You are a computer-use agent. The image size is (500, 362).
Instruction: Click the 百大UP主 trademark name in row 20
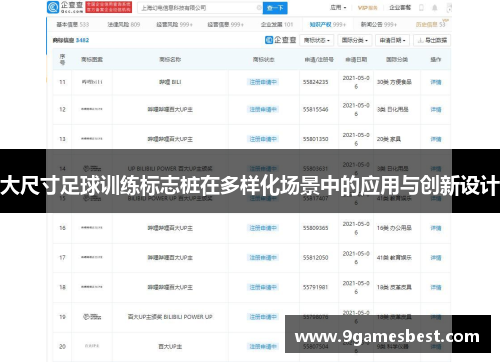pyautogui.click(x=170, y=347)
